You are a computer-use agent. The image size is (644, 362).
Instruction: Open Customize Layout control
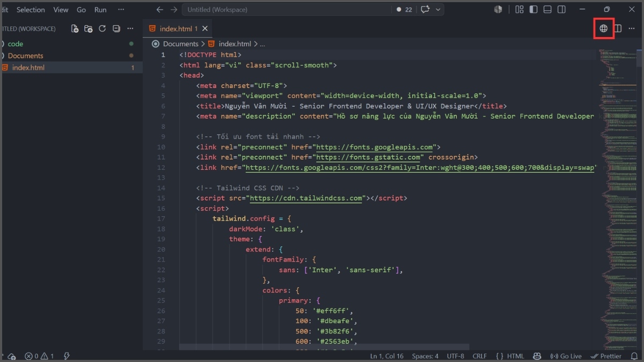coord(519,10)
